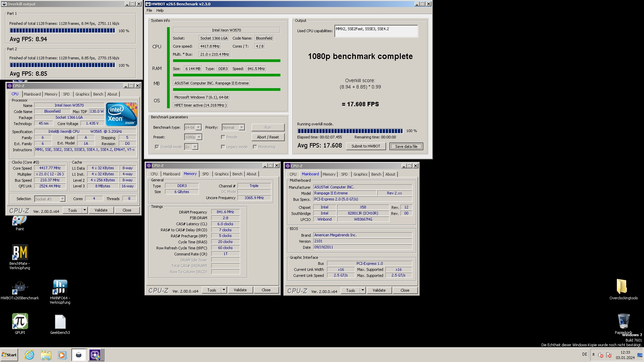Open the Overkill mode 2x dropdown

[191, 147]
